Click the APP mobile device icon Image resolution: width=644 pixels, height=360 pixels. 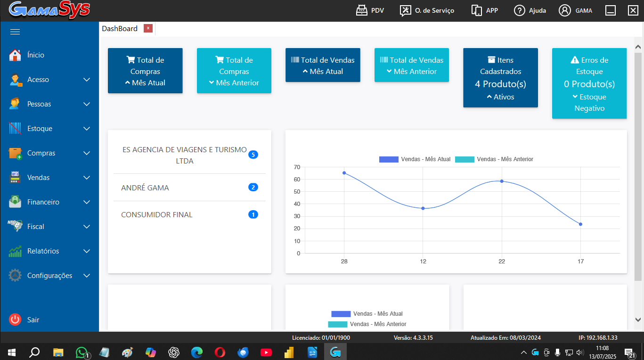click(x=477, y=10)
